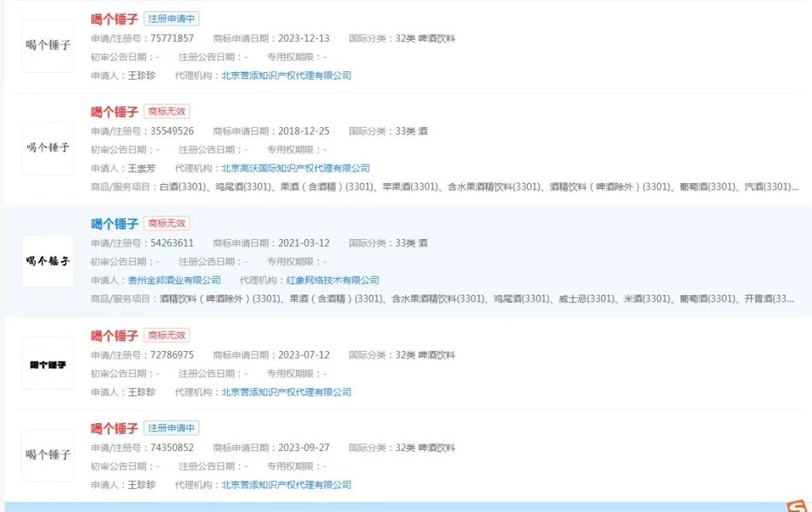Open trademark title for registration 35549526
812x512 pixels.
click(x=114, y=112)
